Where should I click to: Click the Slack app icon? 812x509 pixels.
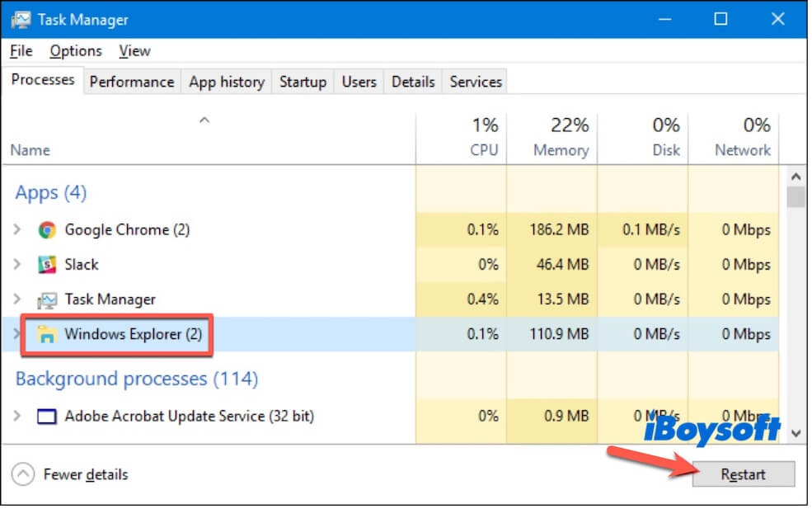(x=47, y=264)
